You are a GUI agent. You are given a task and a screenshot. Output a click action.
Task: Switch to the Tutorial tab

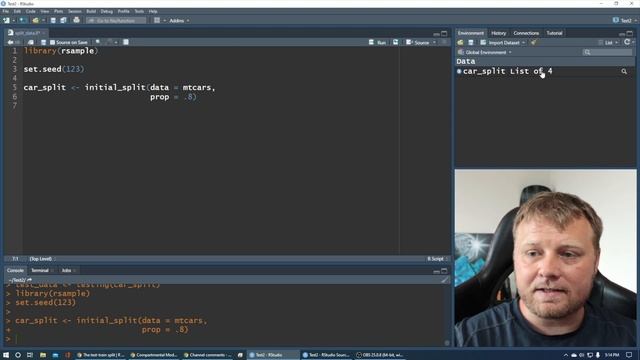point(554,33)
